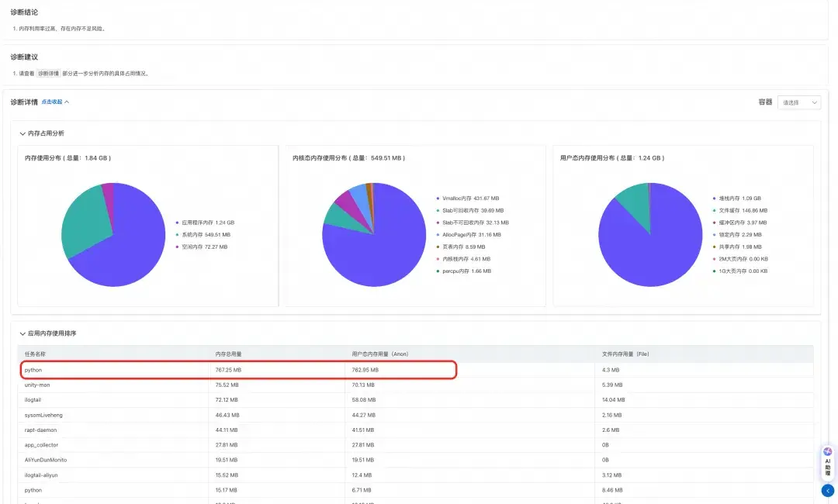
Task: Click the 用户态内存用量 (Anon) column header
Action: (380, 354)
